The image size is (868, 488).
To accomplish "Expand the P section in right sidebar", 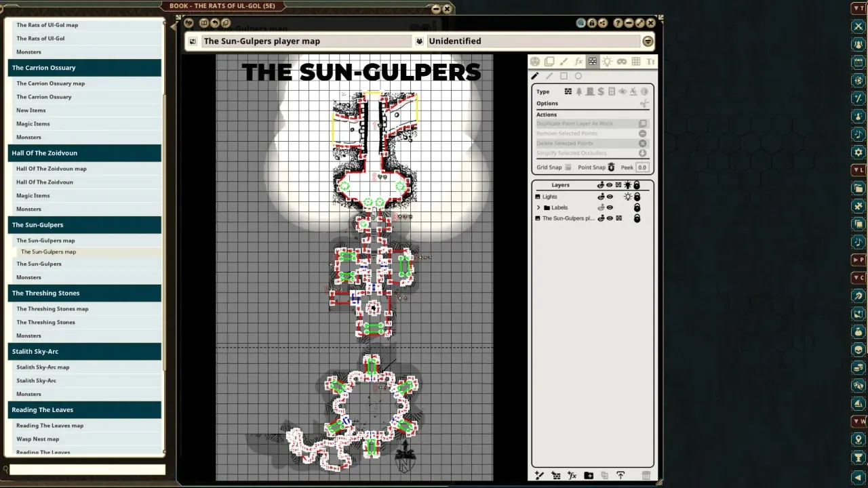I will click(x=859, y=260).
